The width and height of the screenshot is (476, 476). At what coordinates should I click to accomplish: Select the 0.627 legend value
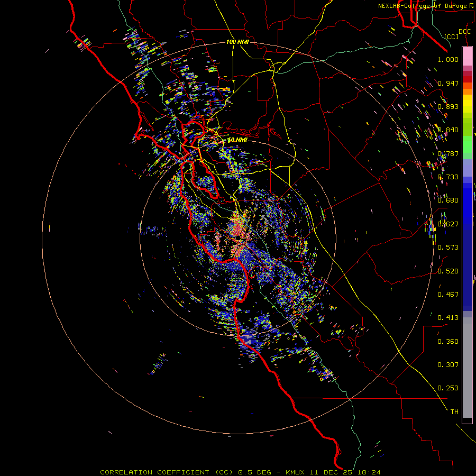click(448, 224)
